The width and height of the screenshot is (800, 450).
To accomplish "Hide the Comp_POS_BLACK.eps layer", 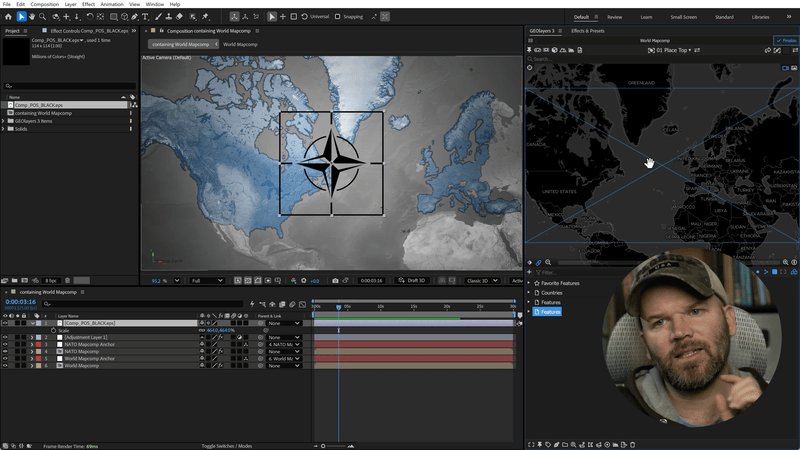I will 5,323.
